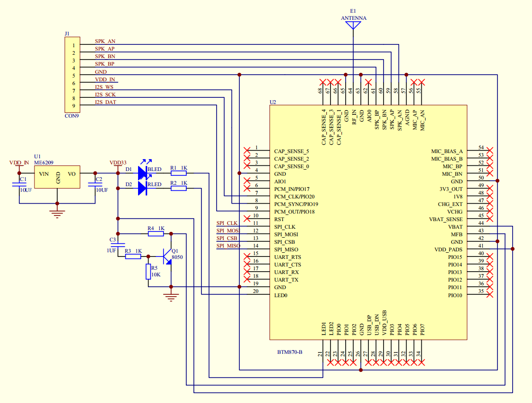The width and height of the screenshot is (532, 403).
Task: Select the BLED diode D1 symbol
Action: tap(142, 173)
